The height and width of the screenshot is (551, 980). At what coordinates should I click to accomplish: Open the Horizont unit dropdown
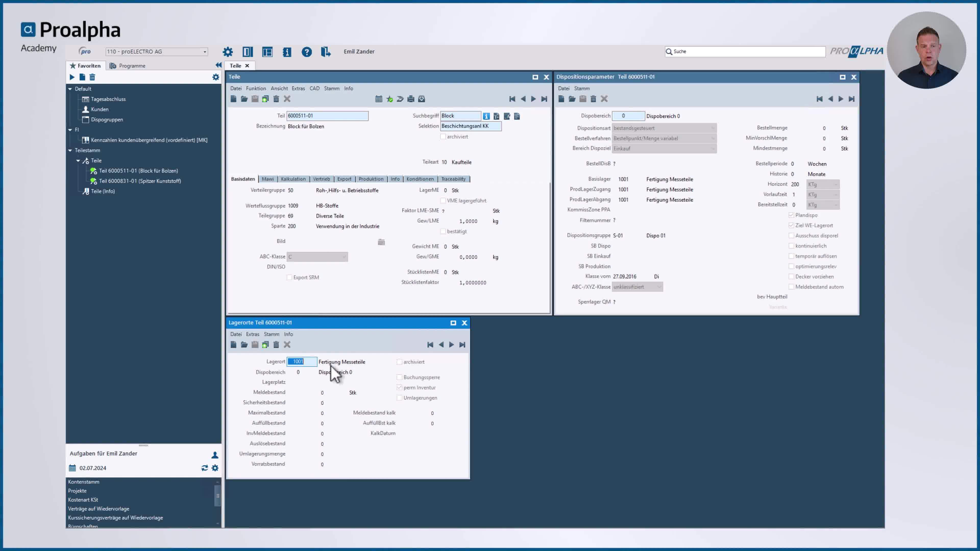click(823, 184)
